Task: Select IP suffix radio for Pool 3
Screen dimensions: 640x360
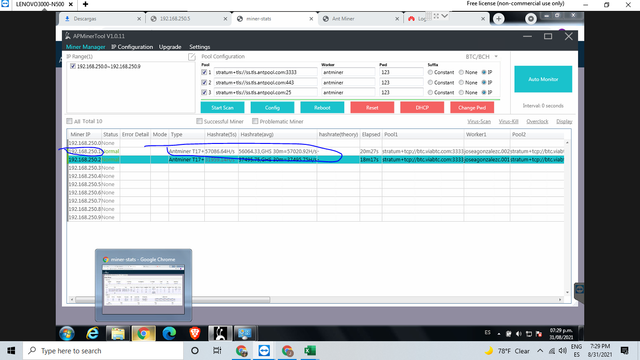Action: tap(484, 93)
